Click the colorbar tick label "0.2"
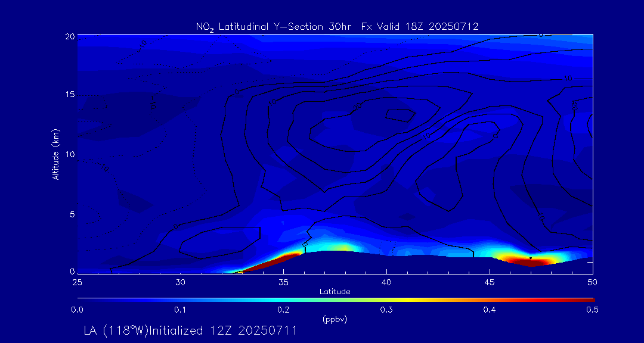 pyautogui.click(x=283, y=310)
